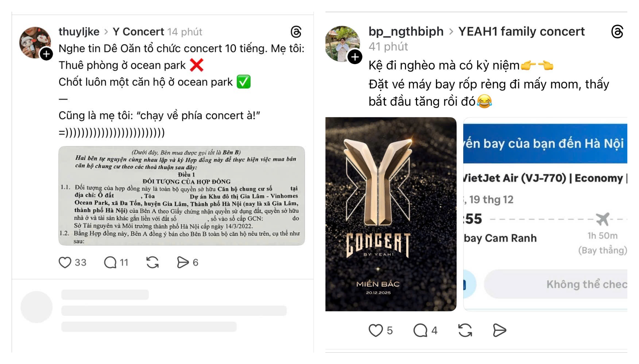Open comments on bp_ngthbiph's post

click(420, 330)
